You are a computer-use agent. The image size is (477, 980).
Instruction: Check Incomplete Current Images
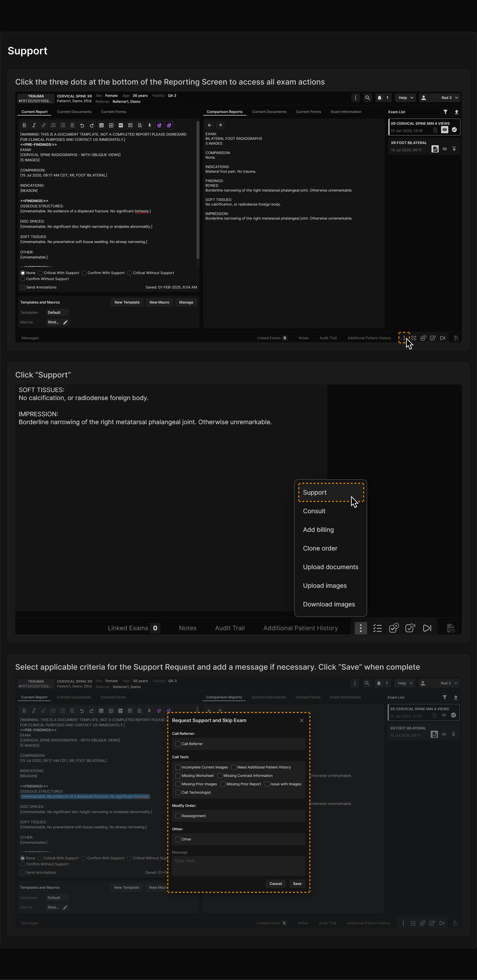178,767
